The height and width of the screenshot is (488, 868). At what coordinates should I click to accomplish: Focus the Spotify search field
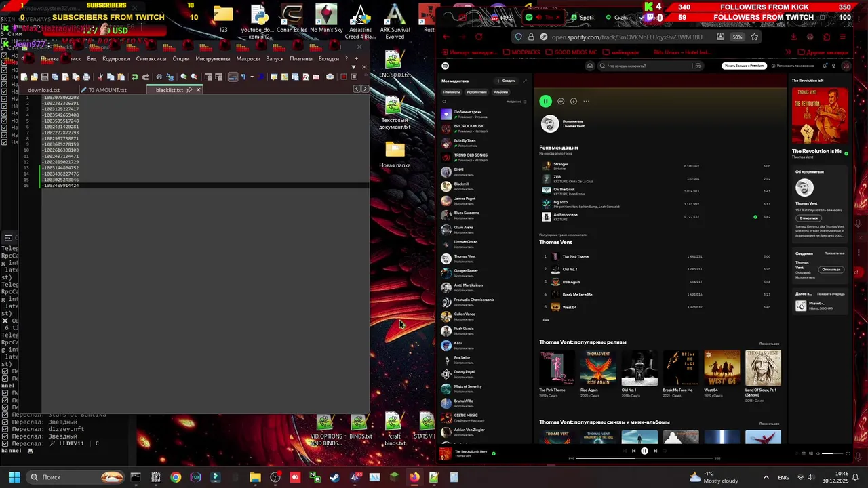651,66
